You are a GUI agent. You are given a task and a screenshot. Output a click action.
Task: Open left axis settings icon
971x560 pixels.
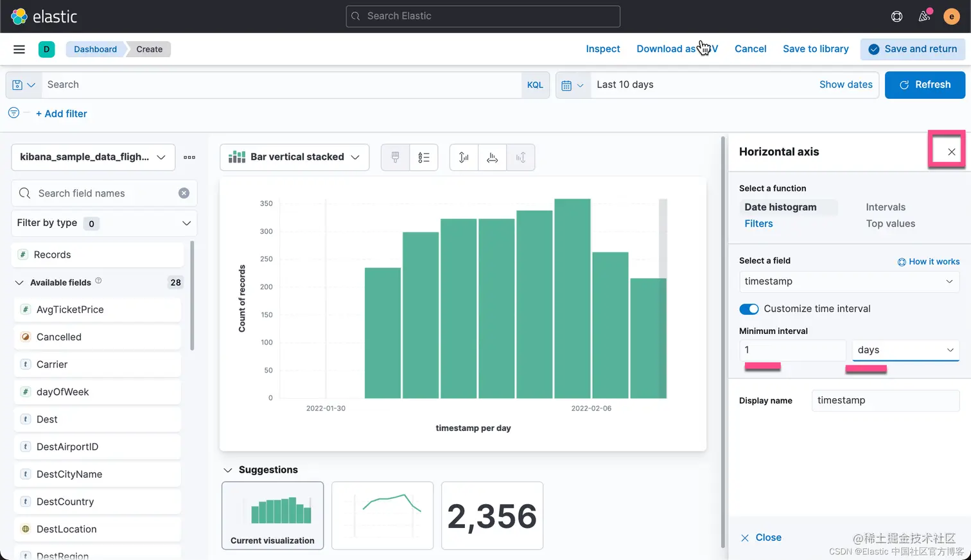tap(464, 157)
